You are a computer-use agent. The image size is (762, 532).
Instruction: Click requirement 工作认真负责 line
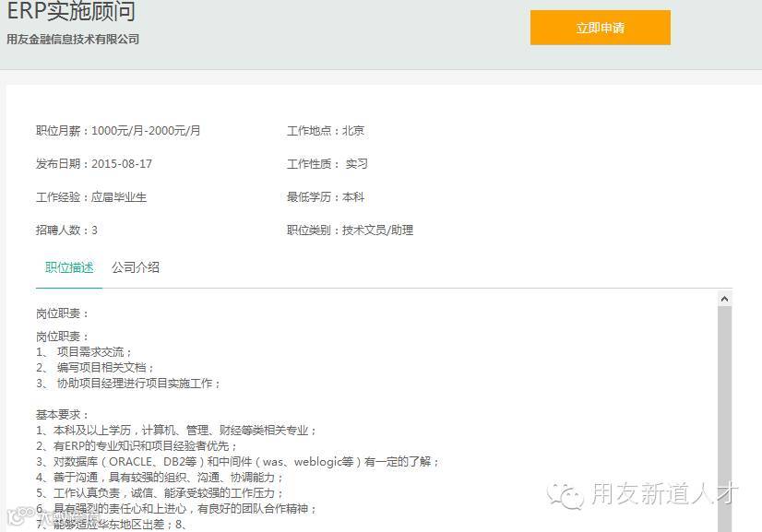pyautogui.click(x=160, y=493)
